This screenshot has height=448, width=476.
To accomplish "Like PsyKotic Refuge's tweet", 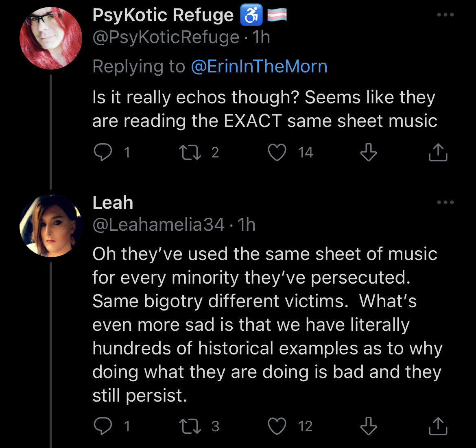I will (277, 153).
